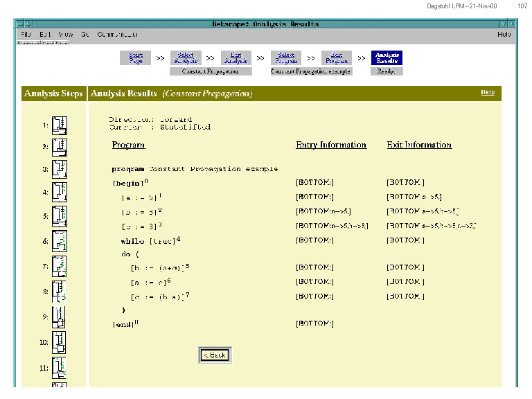Navigate to Select Analysis step
532x399 pixels.
click(186, 58)
